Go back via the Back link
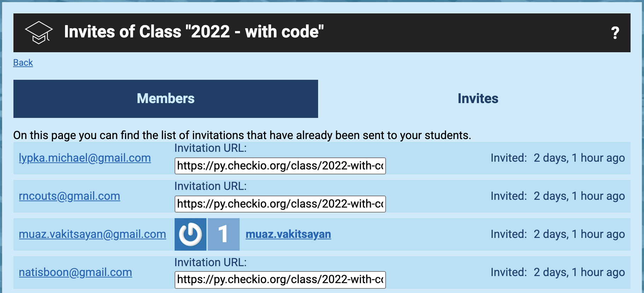This screenshot has width=644, height=293. pyautogui.click(x=23, y=62)
